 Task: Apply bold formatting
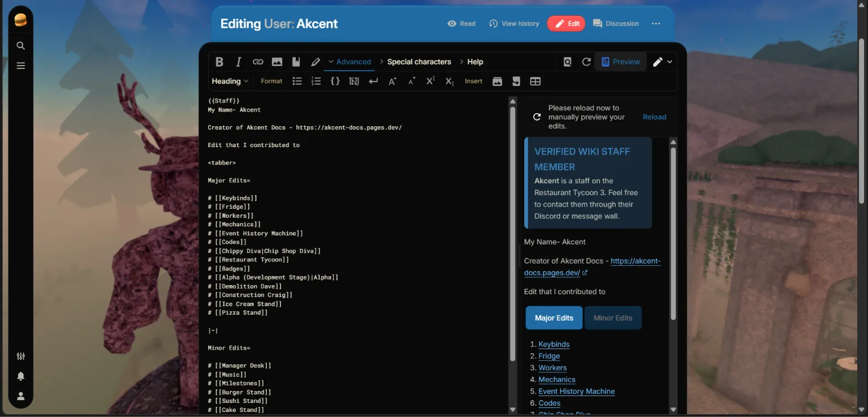(x=219, y=62)
